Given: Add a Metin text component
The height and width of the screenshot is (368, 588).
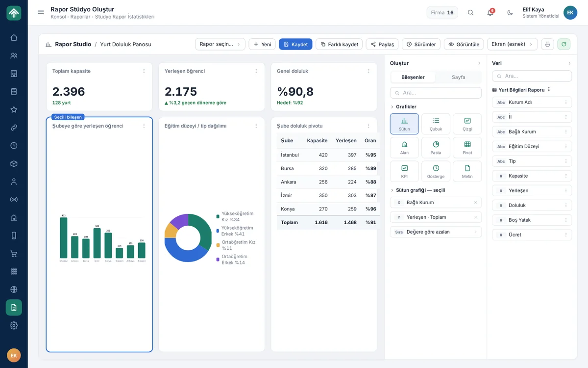Looking at the screenshot, I should [467, 171].
